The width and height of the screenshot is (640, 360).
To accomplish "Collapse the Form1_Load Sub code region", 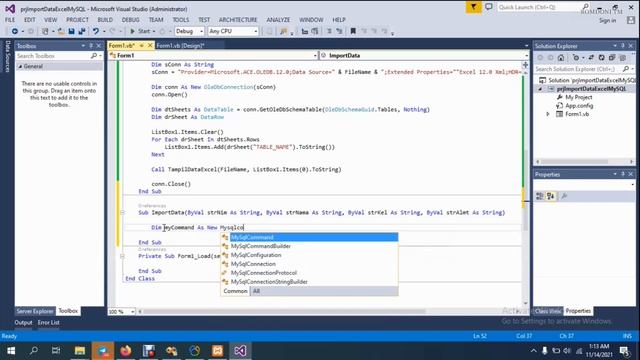I will (122, 256).
